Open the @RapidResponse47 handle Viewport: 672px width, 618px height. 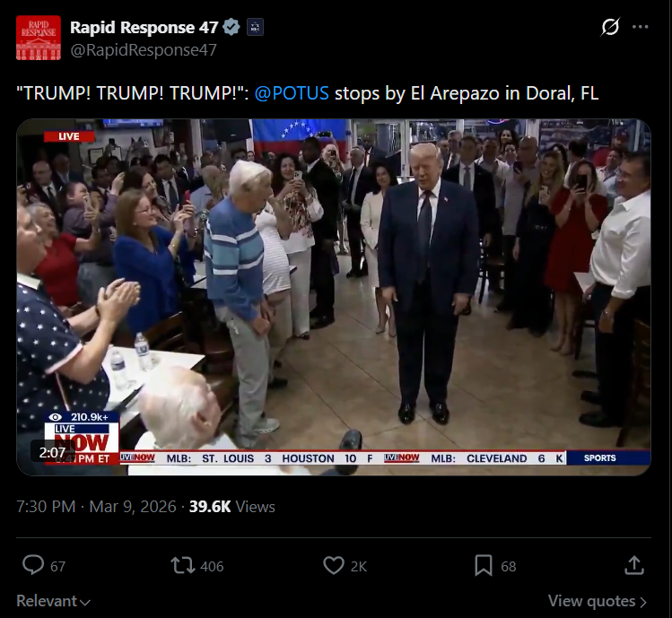click(144, 49)
